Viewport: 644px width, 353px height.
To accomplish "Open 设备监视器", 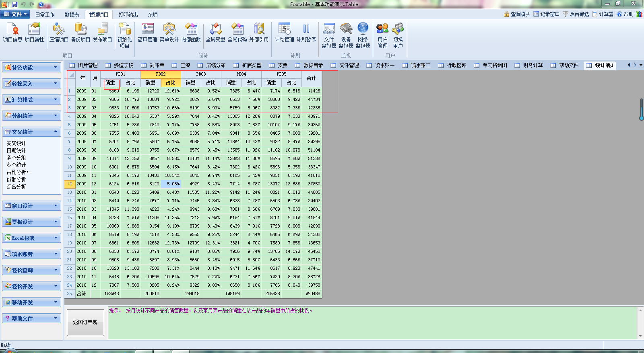I will (x=346, y=36).
